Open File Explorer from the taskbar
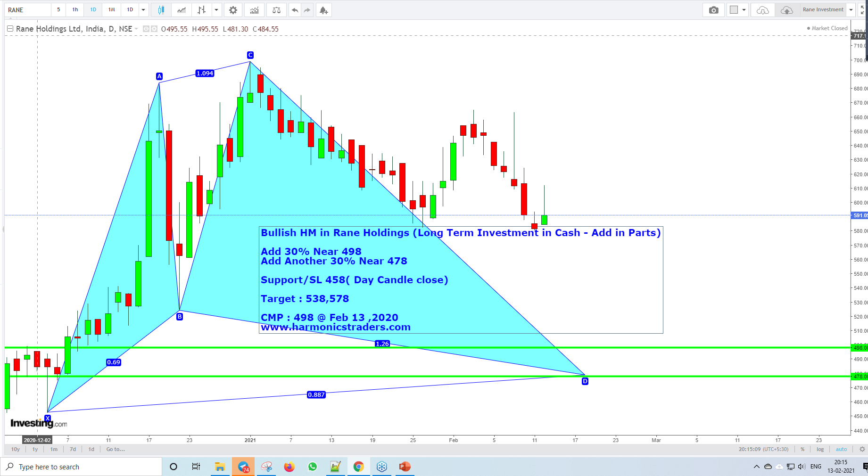 tap(220, 467)
